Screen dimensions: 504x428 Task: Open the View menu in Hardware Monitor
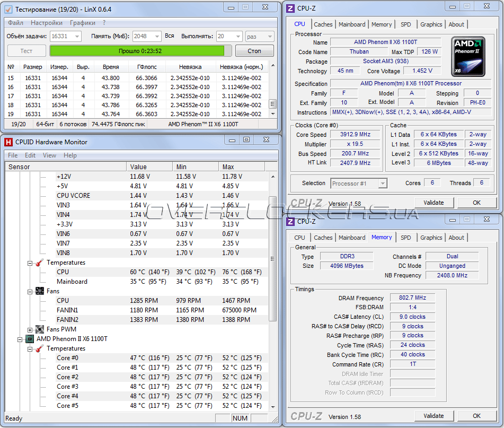(x=49, y=155)
